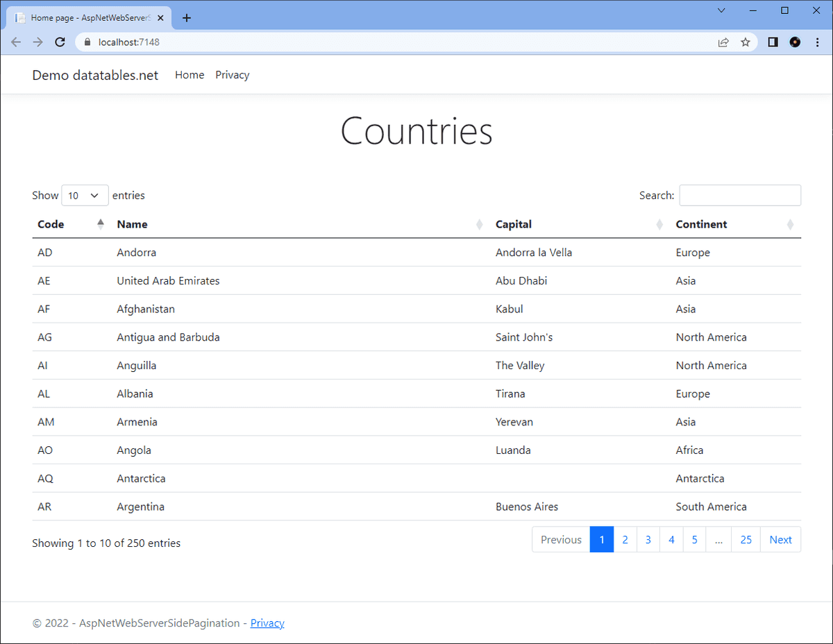
Task: Open the Privacy link in the footer
Action: [x=267, y=622]
